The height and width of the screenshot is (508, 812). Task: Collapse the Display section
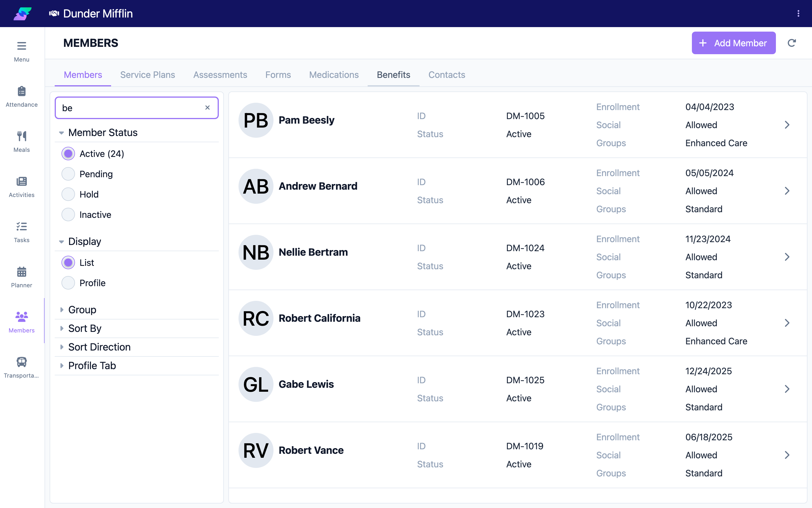pos(136,242)
